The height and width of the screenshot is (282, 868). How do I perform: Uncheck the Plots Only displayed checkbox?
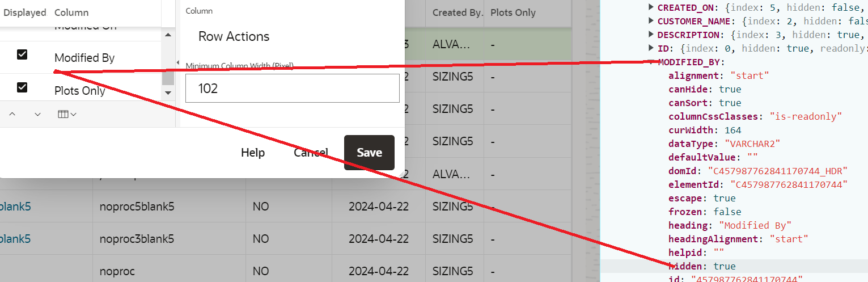pyautogui.click(x=22, y=87)
